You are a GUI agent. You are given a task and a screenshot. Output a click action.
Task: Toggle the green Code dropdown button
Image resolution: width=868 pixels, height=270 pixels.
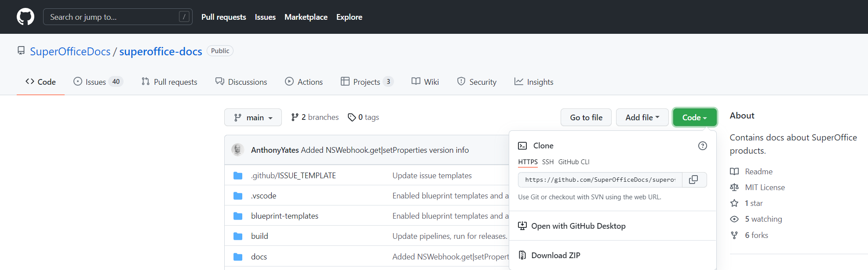pyautogui.click(x=695, y=117)
